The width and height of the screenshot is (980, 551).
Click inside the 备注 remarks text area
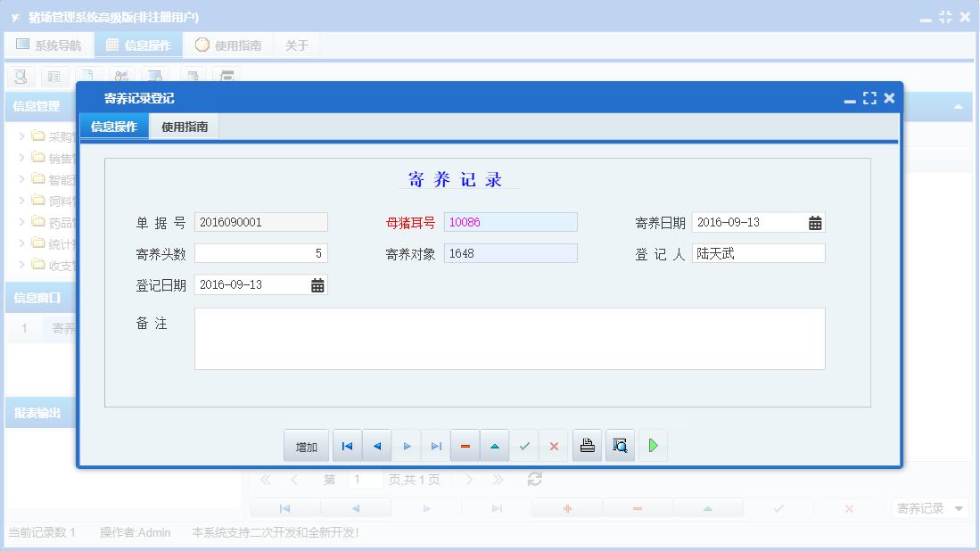coord(510,337)
